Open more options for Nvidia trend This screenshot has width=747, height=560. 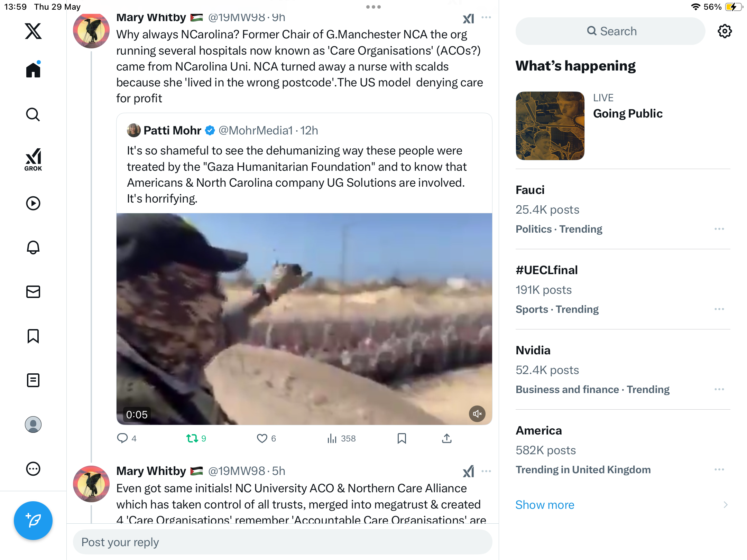click(719, 389)
